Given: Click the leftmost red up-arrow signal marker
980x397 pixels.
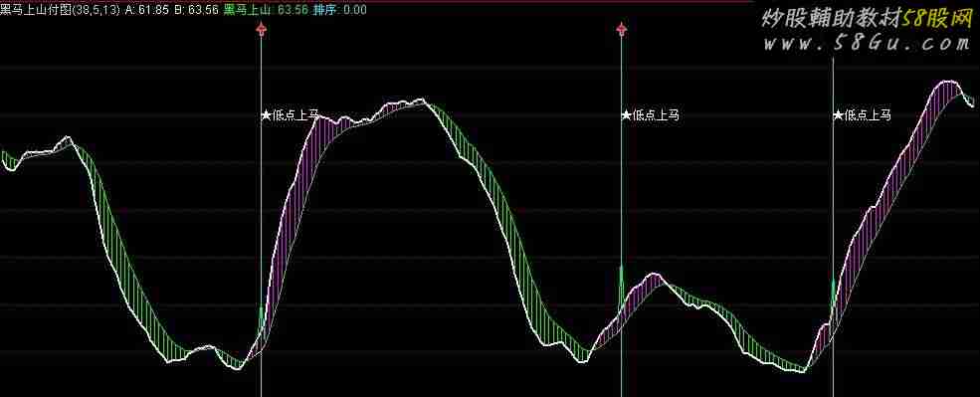Looking at the screenshot, I should pyautogui.click(x=262, y=30).
